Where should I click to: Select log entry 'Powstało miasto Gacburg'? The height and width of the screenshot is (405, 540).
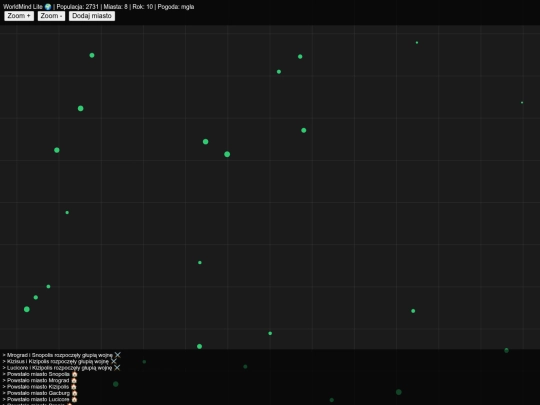(38, 393)
